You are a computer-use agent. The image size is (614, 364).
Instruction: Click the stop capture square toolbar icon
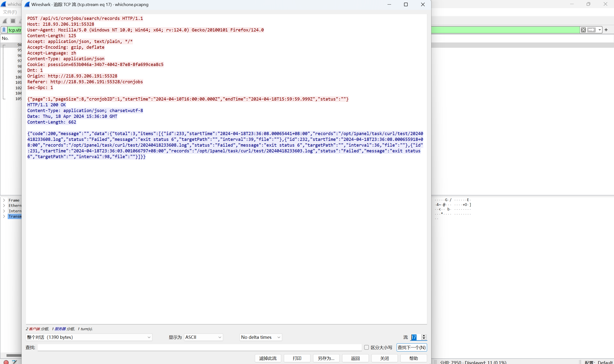pos(13,21)
